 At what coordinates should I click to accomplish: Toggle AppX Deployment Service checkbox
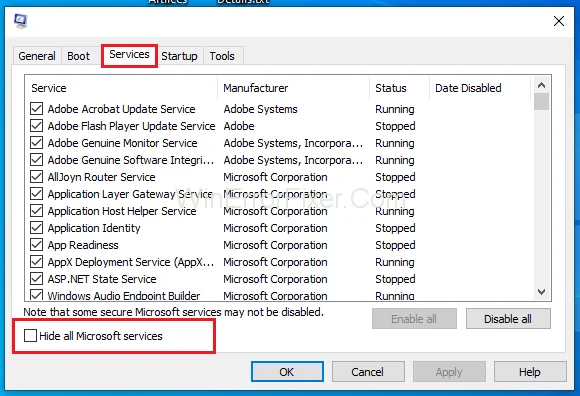(36, 262)
